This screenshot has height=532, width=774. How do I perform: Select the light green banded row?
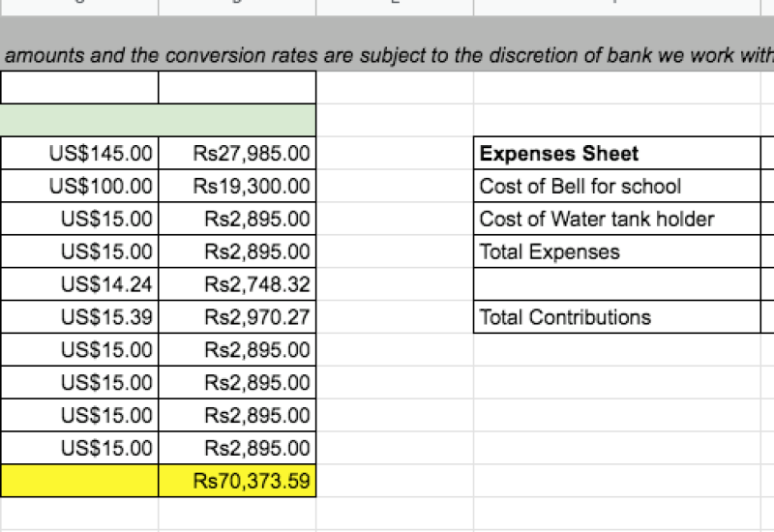pyautogui.click(x=158, y=120)
